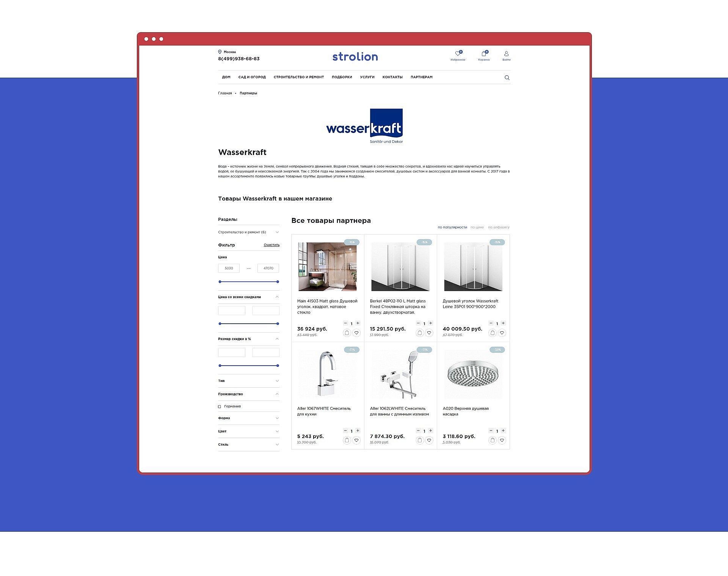The height and width of the screenshot is (576, 728).
Task: Open the Избранное favorites heart icon
Action: point(458,54)
